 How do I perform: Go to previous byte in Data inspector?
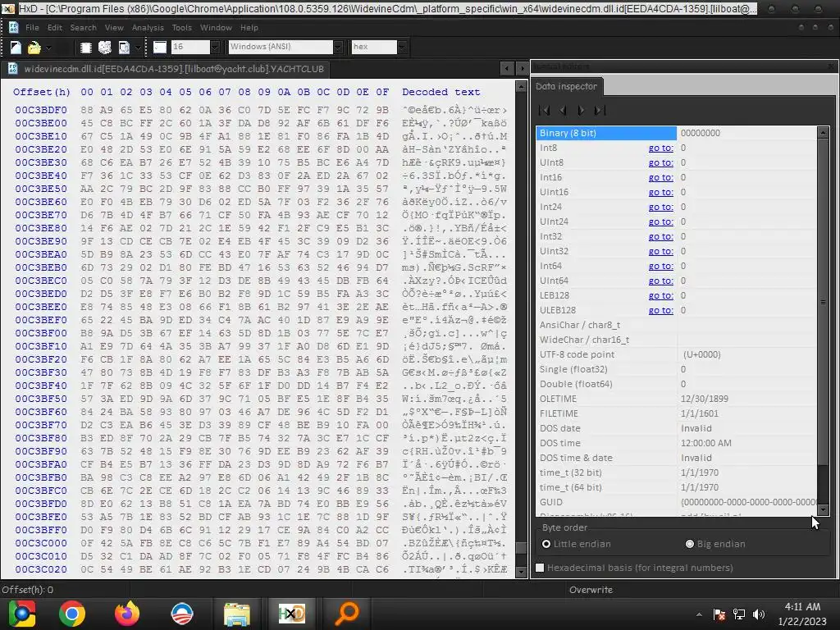[563, 111]
